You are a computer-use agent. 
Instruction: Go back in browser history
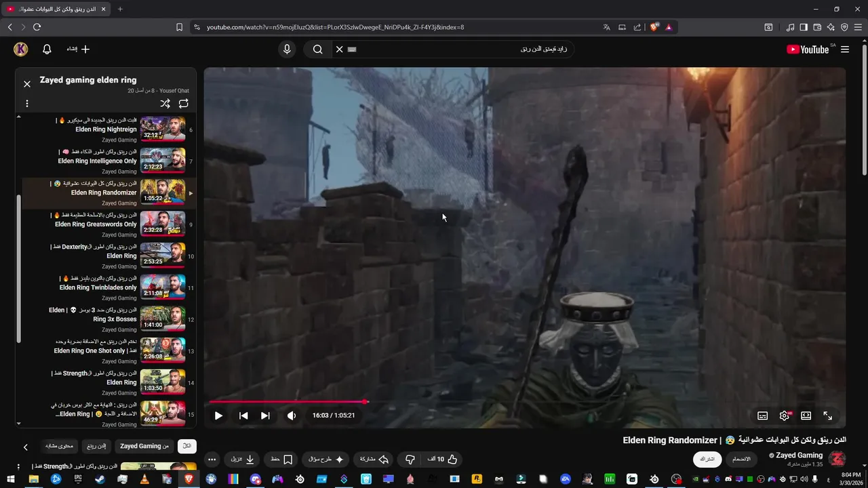tap(9, 27)
